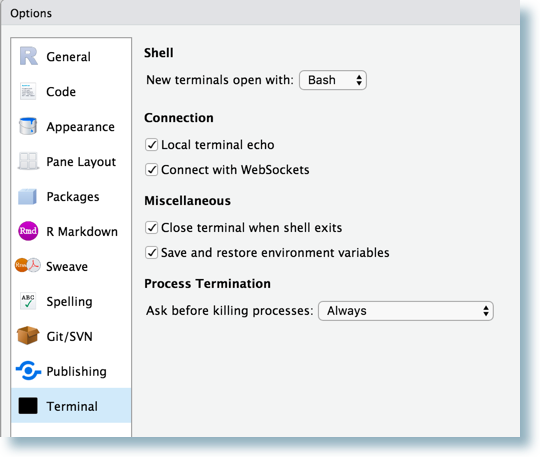Screen dimensions: 540x457
Task: Uncheck Save and restore environment variables
Action: 151,252
